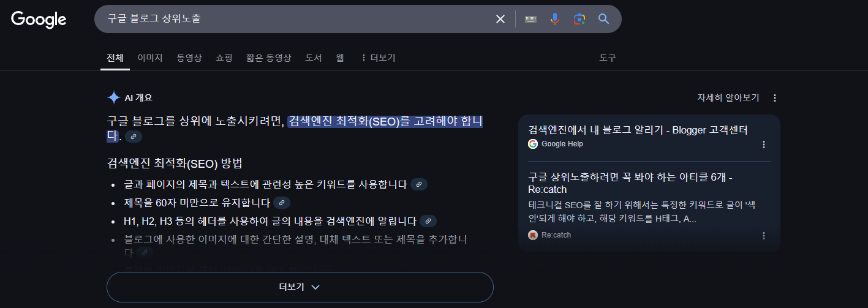Open the 도구 search tools

[608, 58]
